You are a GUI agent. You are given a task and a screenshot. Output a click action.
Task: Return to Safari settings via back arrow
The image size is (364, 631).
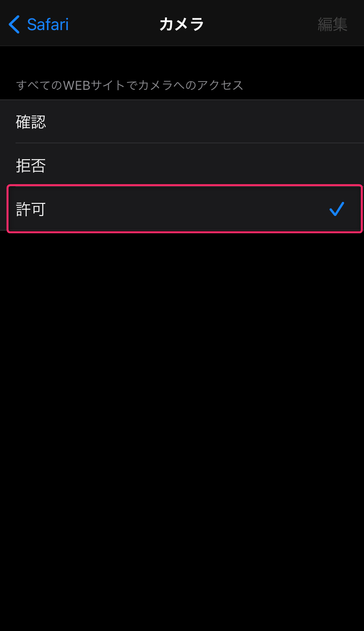click(x=14, y=24)
